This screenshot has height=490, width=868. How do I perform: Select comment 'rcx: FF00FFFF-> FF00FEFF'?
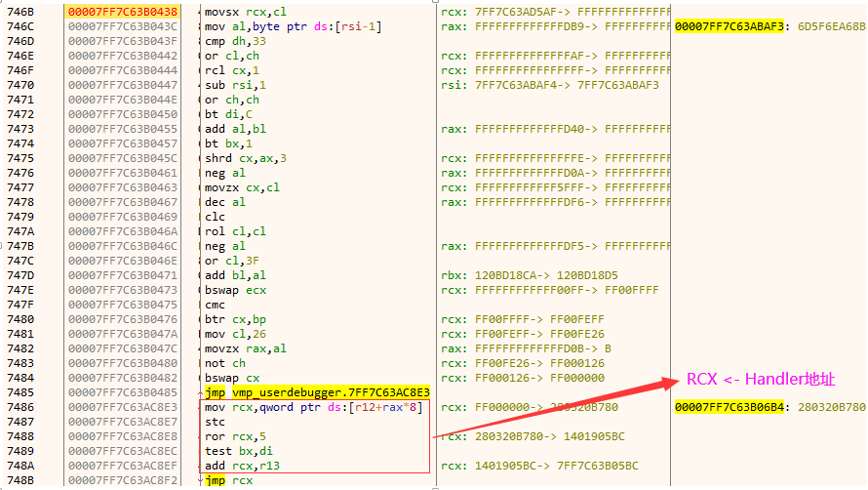pos(523,319)
